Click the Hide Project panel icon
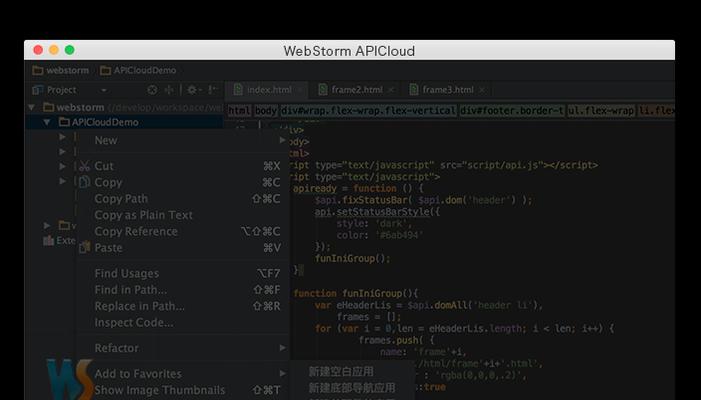The width and height of the screenshot is (701, 400). [x=212, y=90]
